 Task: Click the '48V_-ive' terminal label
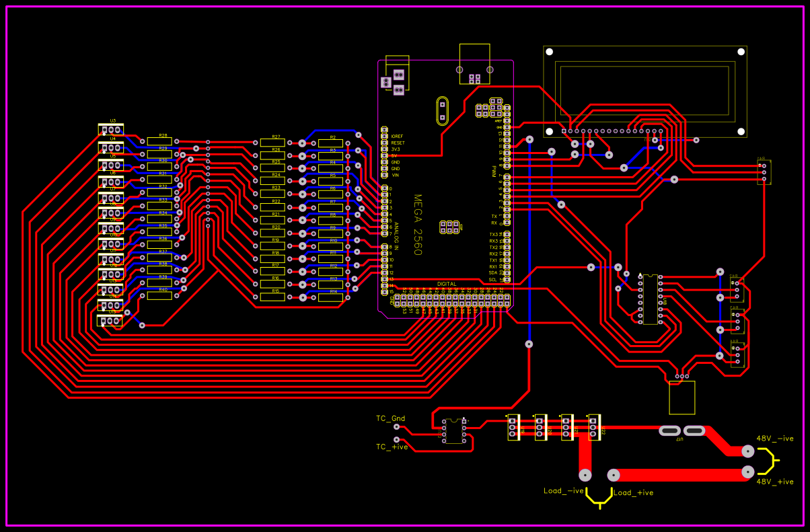776,439
